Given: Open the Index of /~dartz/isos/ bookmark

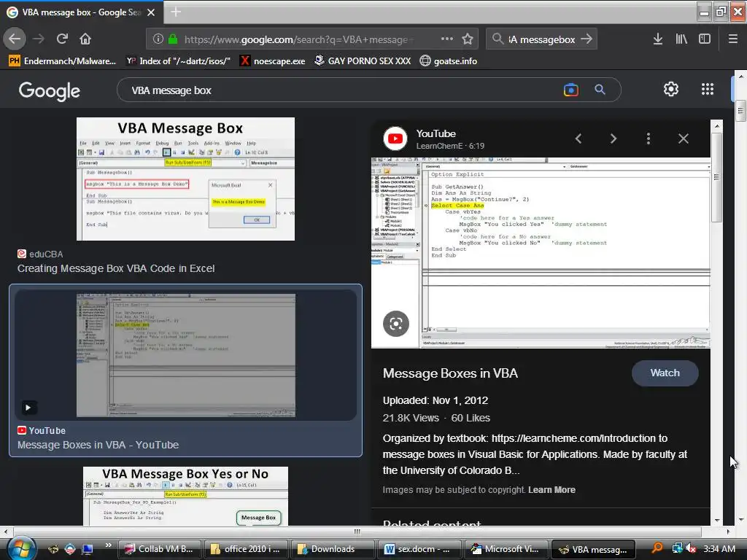Looking at the screenshot, I should pos(178,61).
